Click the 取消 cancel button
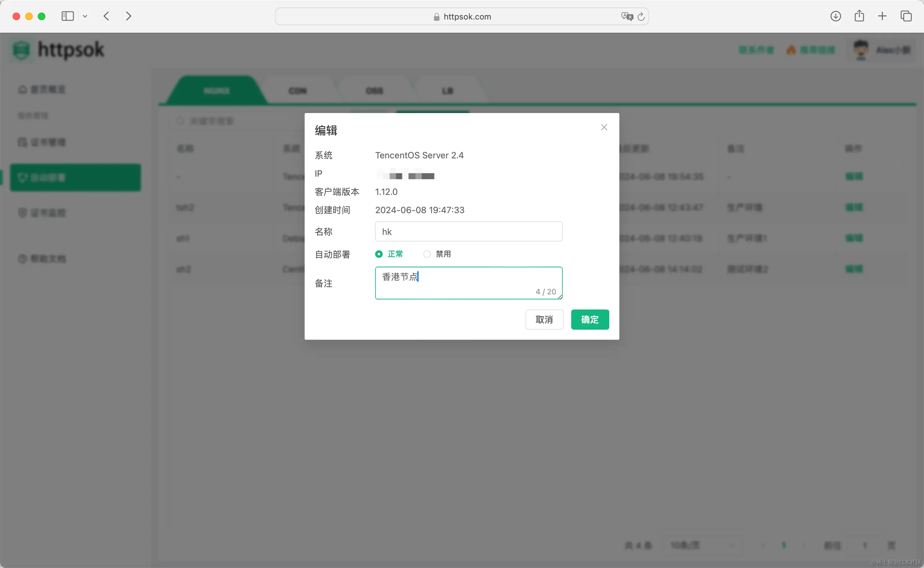 coord(544,320)
